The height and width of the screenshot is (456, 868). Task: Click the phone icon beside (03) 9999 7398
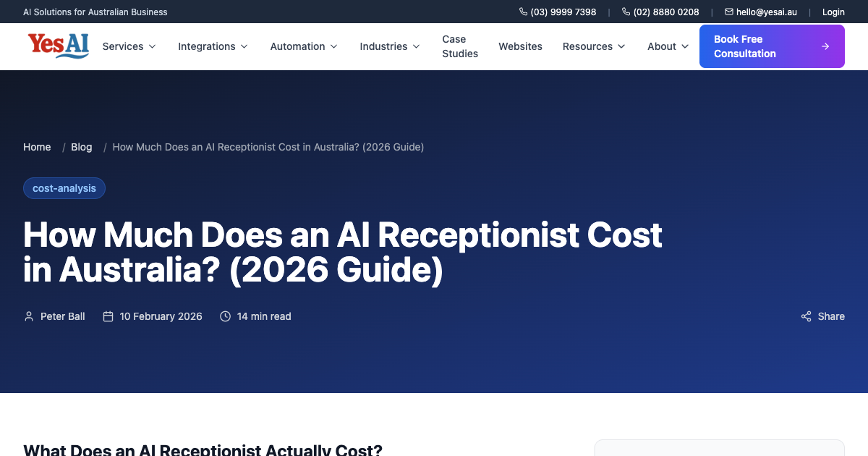coord(522,12)
